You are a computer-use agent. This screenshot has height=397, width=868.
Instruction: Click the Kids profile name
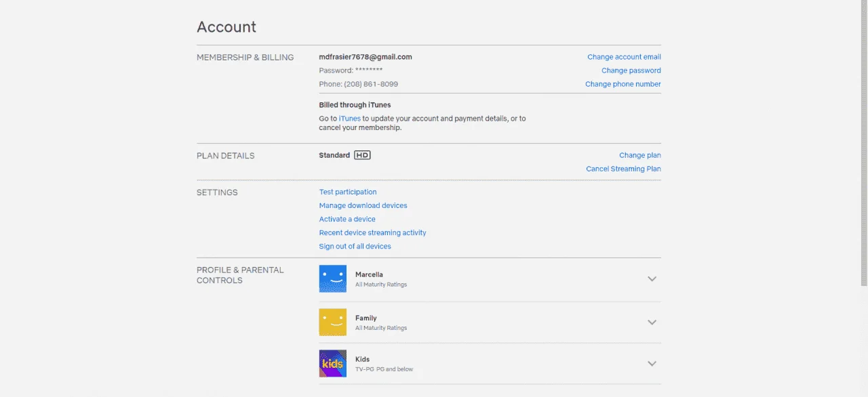click(362, 359)
